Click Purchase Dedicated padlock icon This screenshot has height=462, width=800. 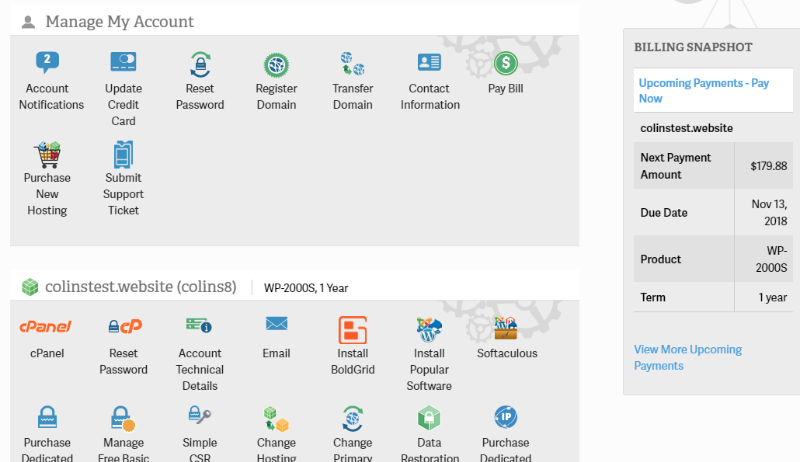point(47,417)
